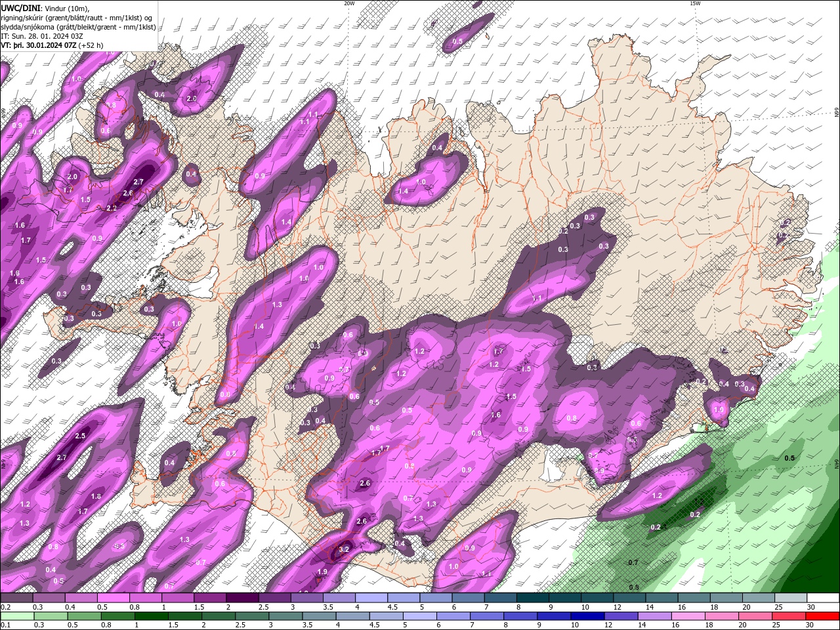Viewport: 840px width, 630px height.
Task: Pick the swatch between 3 and 3.5 in the lower scale
Action: pos(286,616)
